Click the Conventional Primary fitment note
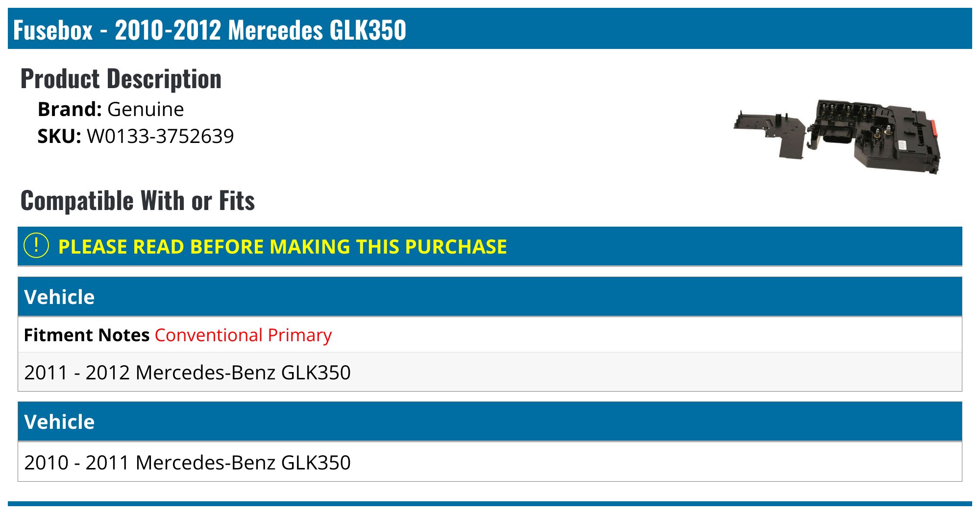Viewport: 980px width, 514px height. [243, 335]
